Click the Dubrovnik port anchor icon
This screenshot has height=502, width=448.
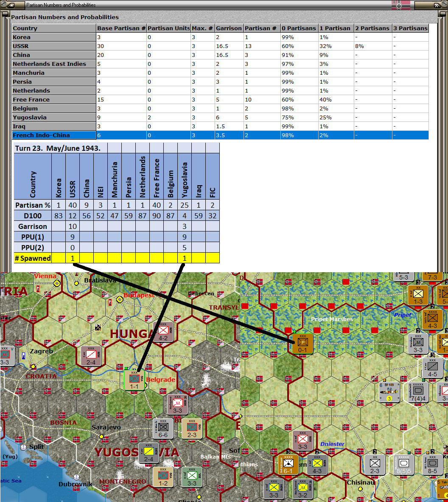pyautogui.click(x=76, y=477)
